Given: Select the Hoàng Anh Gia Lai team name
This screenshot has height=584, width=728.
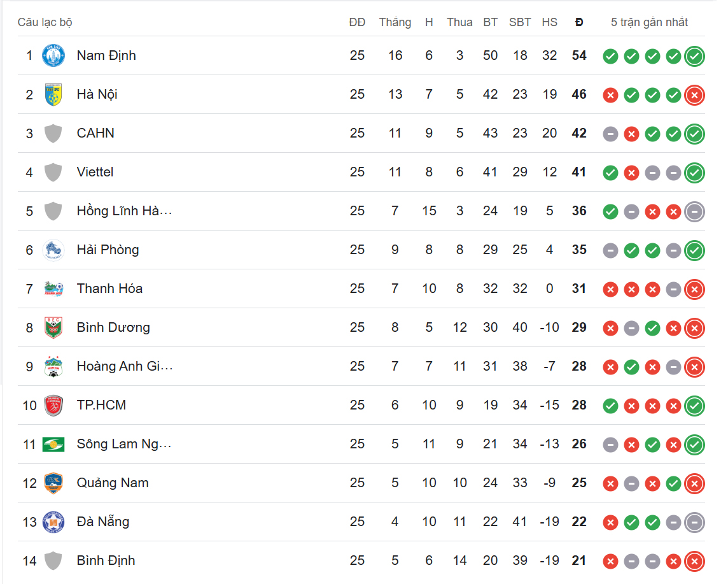Looking at the screenshot, I should pos(125,367).
